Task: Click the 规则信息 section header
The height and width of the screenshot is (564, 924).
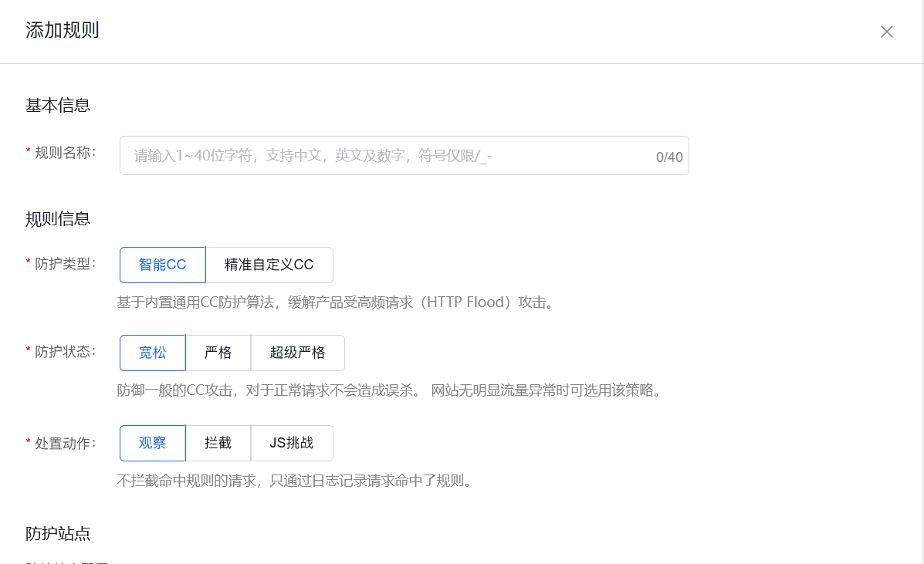Action: pyautogui.click(x=57, y=218)
